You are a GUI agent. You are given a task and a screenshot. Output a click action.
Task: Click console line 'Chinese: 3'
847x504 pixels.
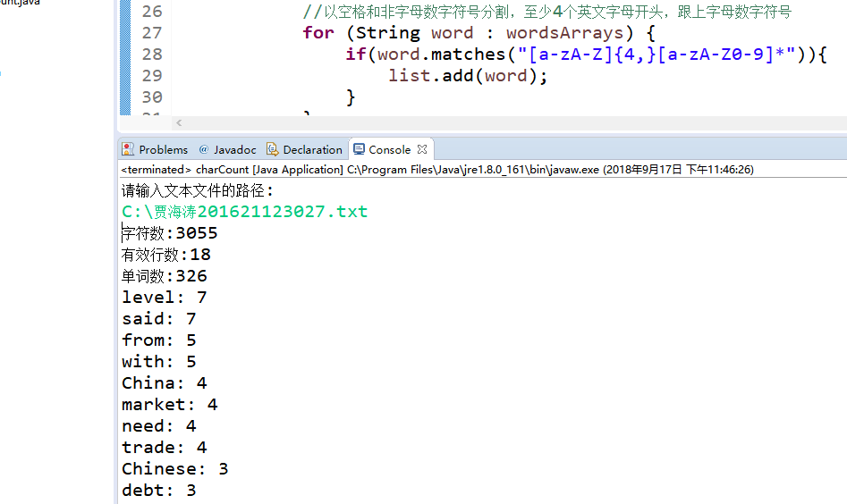[175, 469]
